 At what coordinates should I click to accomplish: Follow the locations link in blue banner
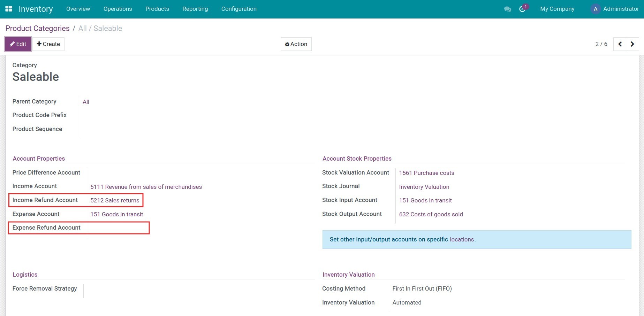[x=462, y=239]
